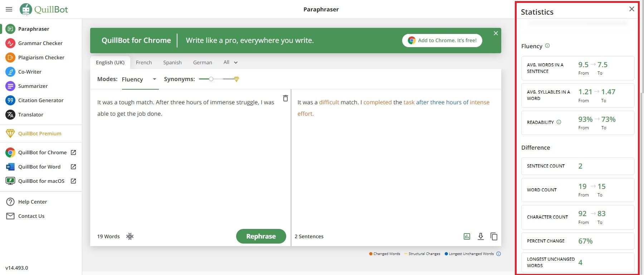The image size is (644, 275).
Task: Copy the paraphrased text with copy icon
Action: (494, 236)
